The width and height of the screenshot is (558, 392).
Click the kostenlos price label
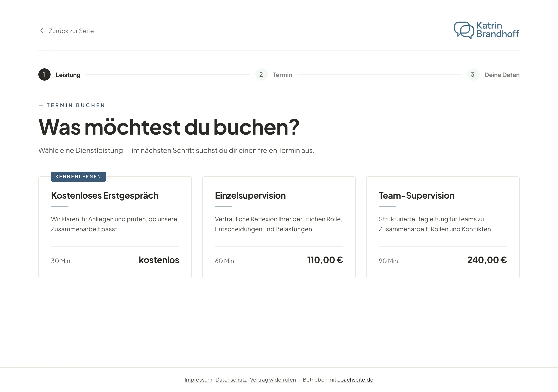[x=159, y=260]
